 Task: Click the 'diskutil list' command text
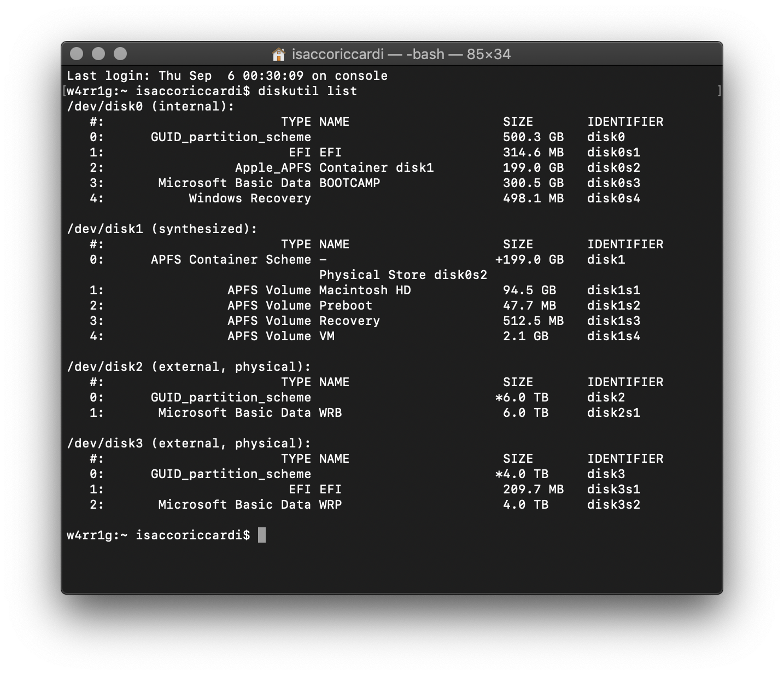308,91
